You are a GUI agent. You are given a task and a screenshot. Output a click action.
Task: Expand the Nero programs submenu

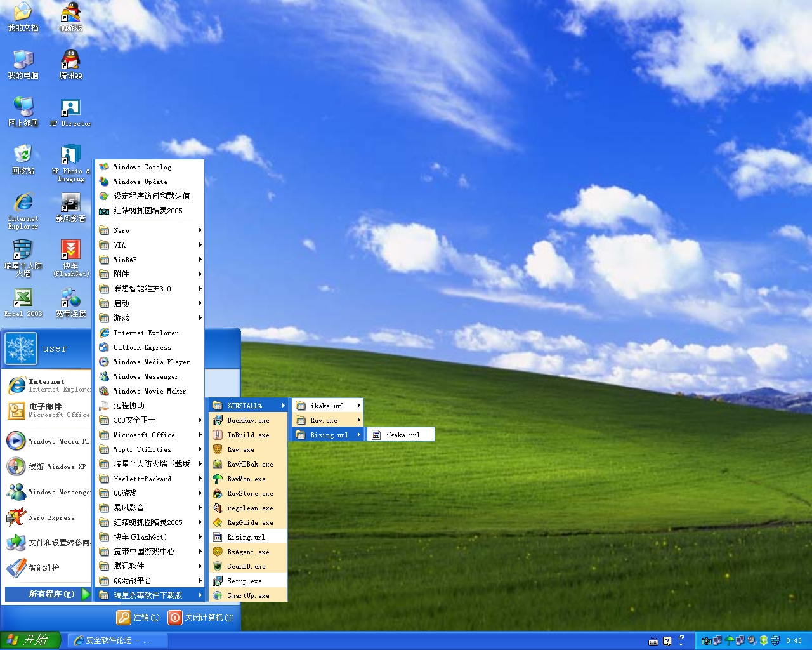click(150, 230)
